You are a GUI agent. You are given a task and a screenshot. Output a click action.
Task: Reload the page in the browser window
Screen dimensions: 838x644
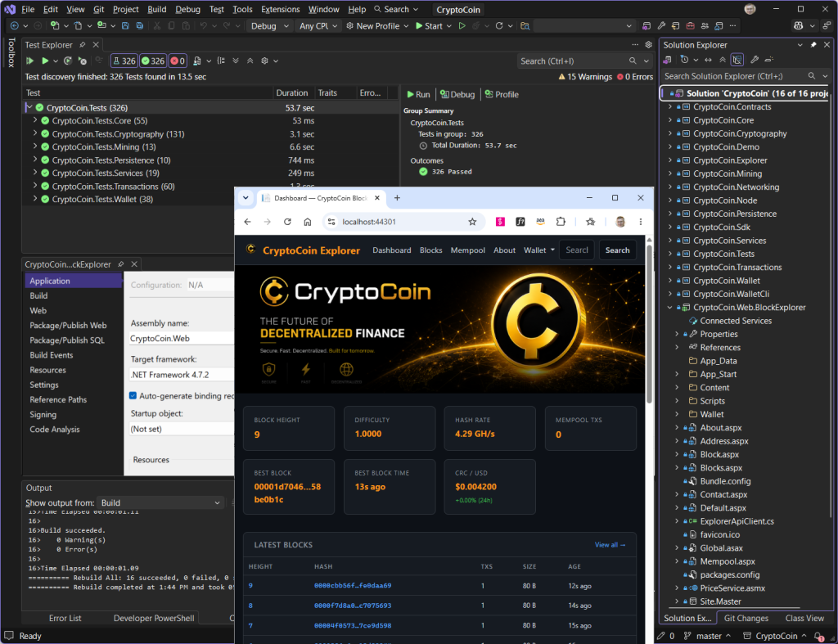coord(287,222)
